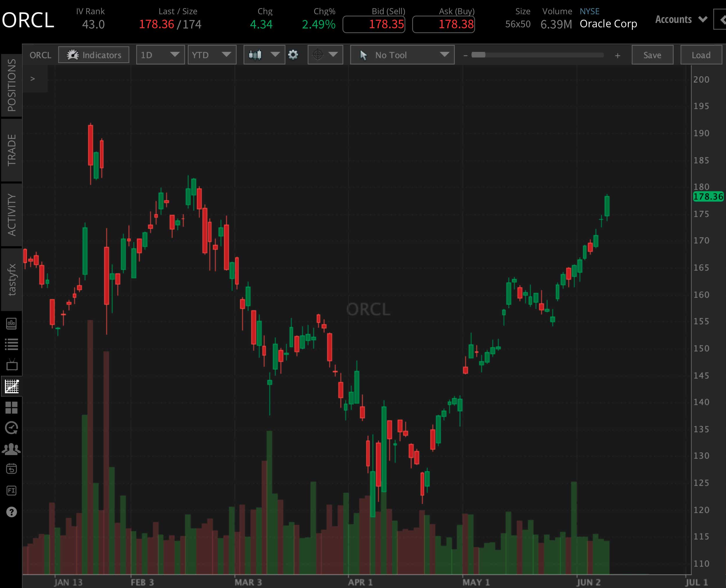Open trade history via the clock icon
Viewport: 726px width, 588px height.
click(x=12, y=428)
